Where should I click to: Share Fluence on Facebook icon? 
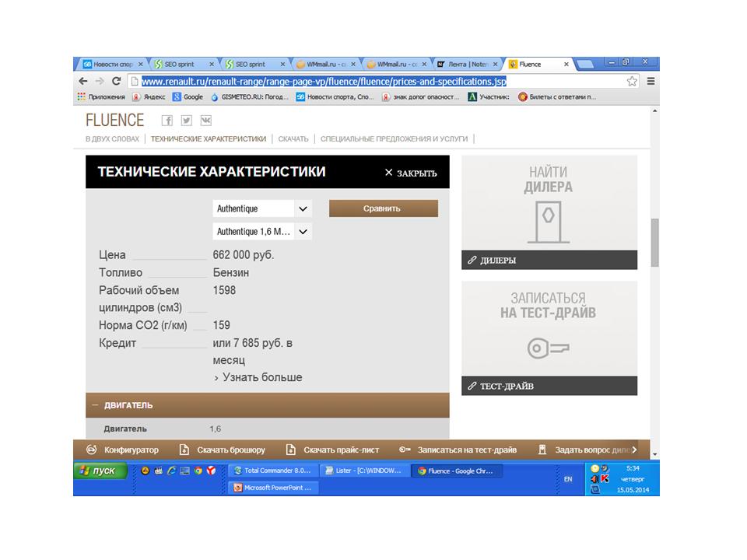[167, 121]
